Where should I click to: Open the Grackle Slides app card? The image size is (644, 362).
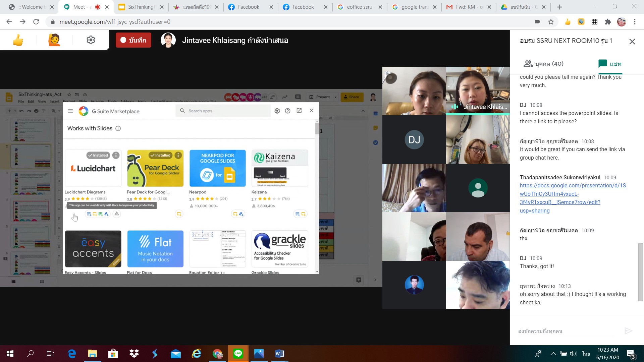280,249
